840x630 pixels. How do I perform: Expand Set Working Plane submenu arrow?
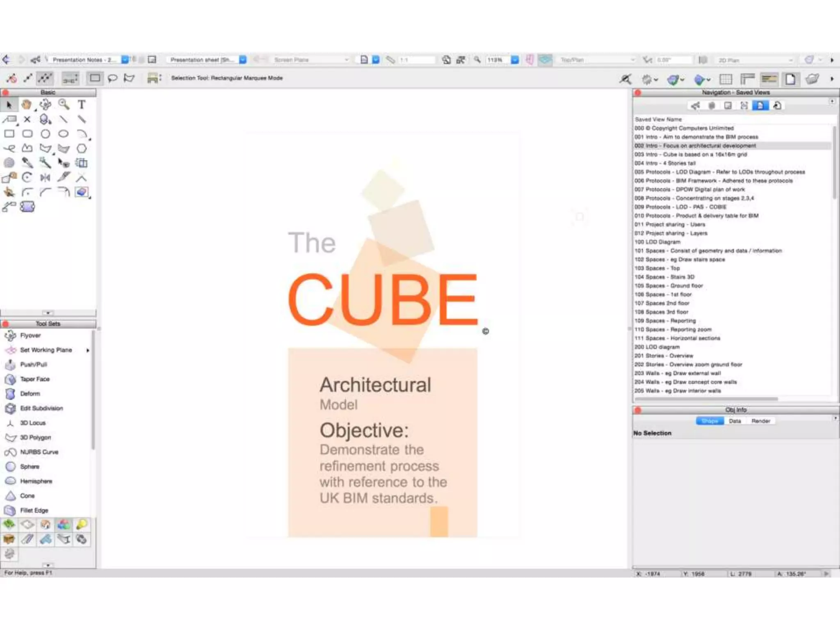88,350
